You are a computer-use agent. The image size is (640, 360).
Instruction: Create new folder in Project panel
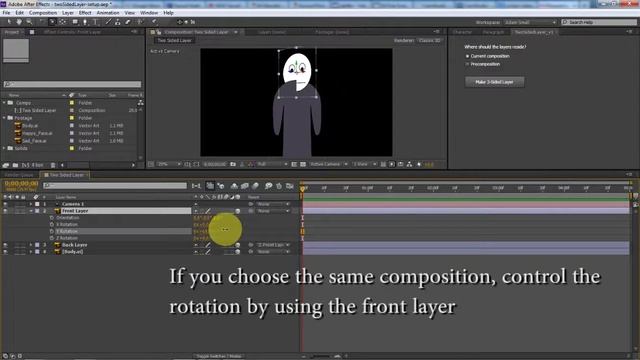15,165
